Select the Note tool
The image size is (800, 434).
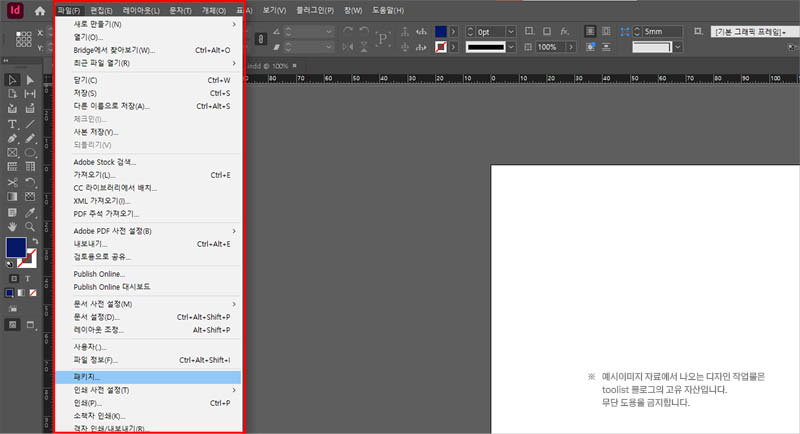[x=12, y=212]
